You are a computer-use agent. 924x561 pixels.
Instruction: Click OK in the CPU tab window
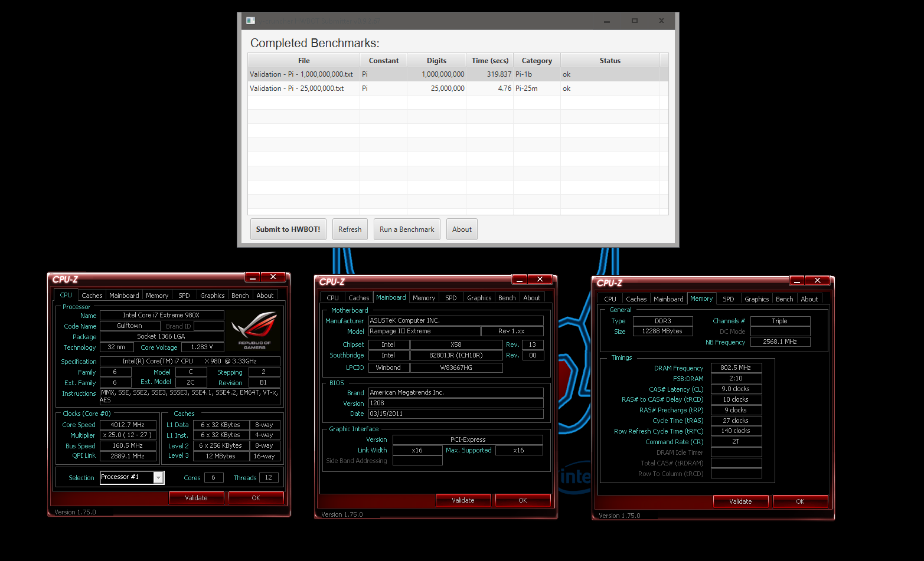[256, 498]
